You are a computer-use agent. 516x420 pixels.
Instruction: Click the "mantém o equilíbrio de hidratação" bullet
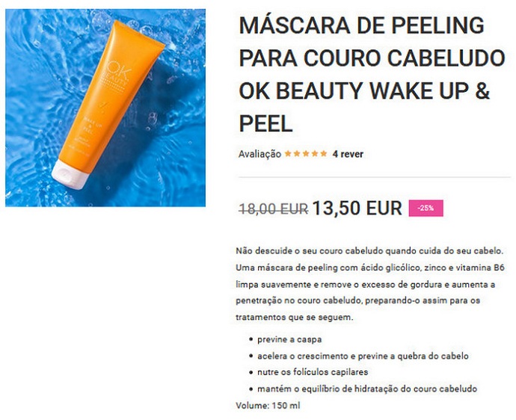tap(367, 389)
